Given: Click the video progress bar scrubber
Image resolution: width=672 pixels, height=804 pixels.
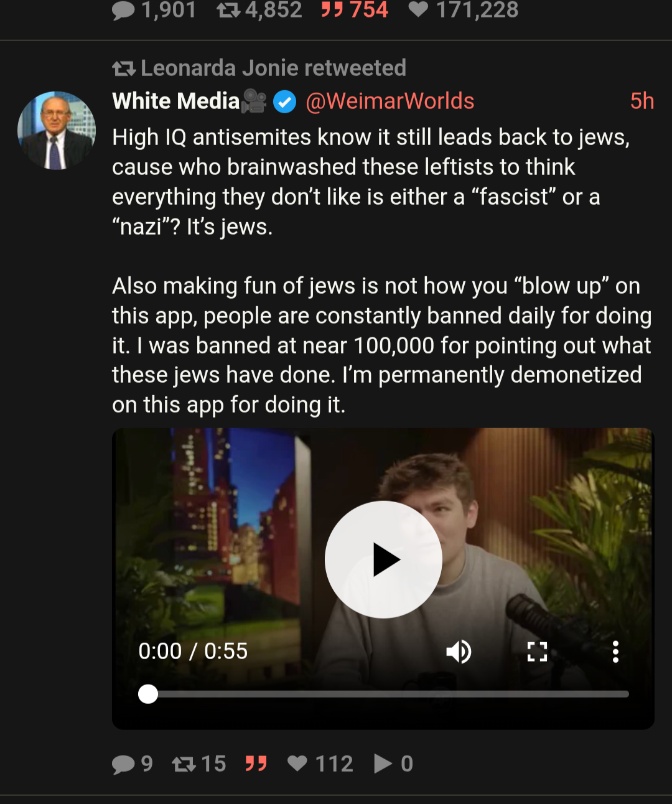Looking at the screenshot, I should pos(148,694).
